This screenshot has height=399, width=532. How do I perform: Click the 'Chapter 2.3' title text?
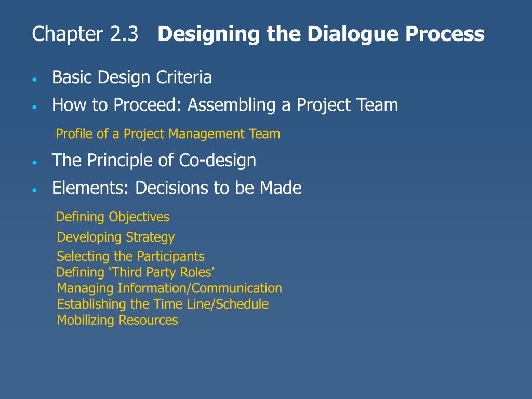85,35
